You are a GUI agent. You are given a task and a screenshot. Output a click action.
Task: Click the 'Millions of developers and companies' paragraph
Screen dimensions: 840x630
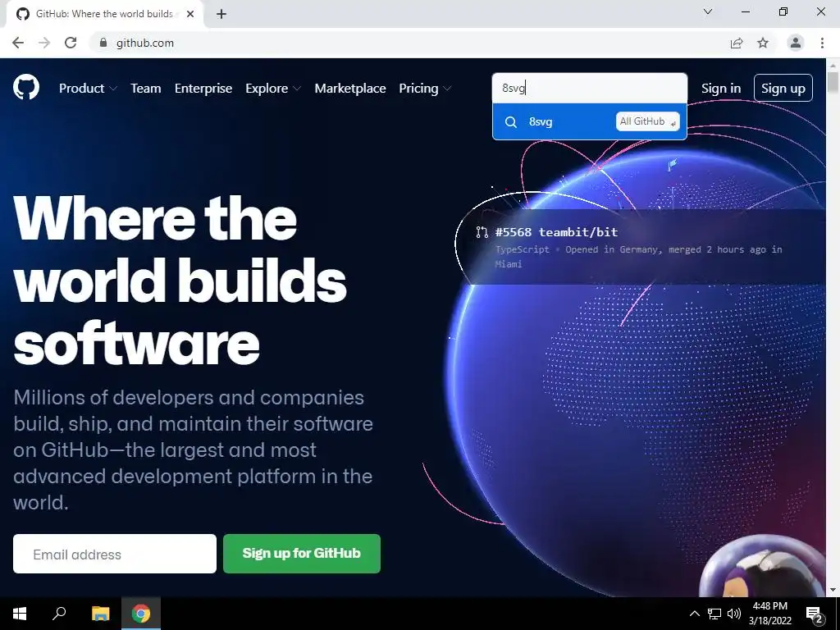point(193,450)
